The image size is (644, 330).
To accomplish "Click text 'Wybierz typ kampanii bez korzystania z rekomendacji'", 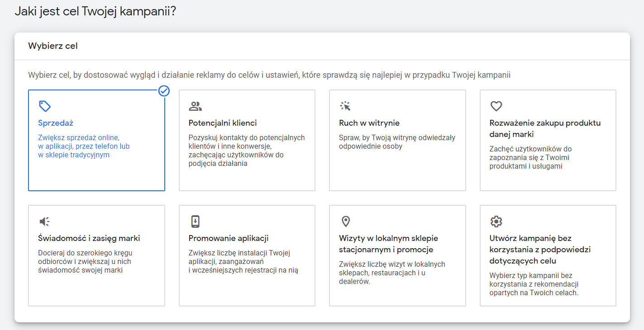I will 534,284.
